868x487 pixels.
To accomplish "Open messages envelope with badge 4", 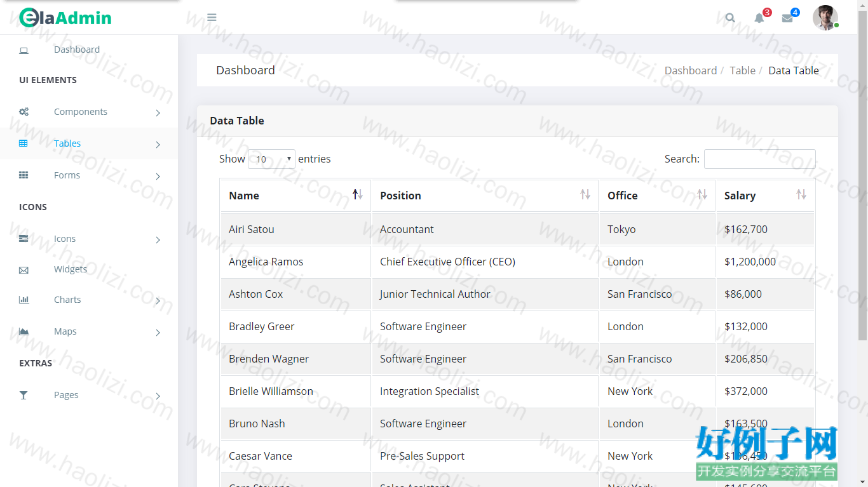I will (787, 18).
